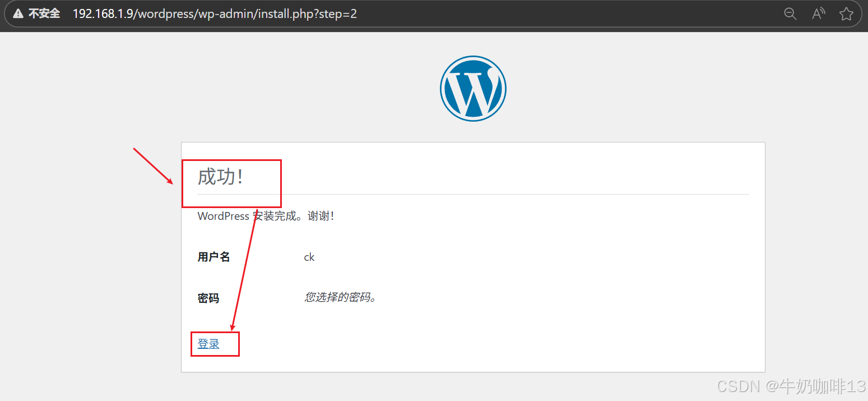Screen dimensions: 868x401
Task: Follow the 登录 login link
Action: (x=208, y=344)
